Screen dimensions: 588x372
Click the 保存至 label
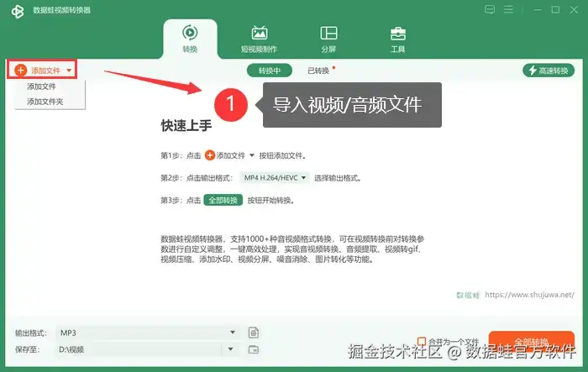(27, 349)
